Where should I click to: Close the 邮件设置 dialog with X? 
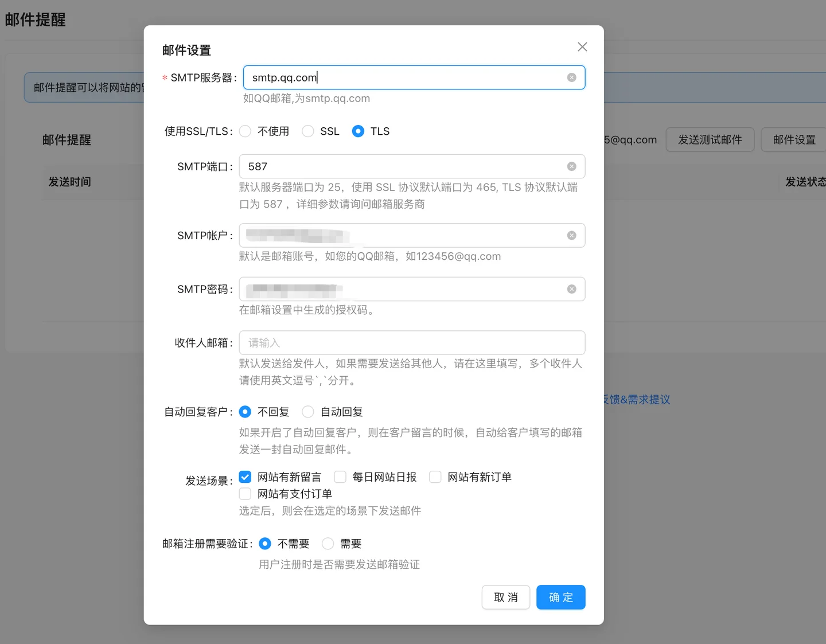point(582,47)
